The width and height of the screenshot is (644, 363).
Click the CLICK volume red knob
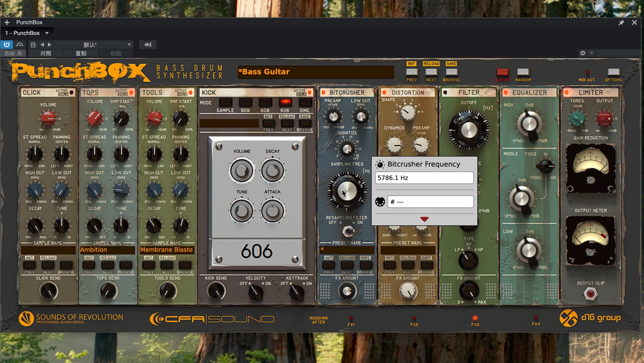click(x=48, y=118)
